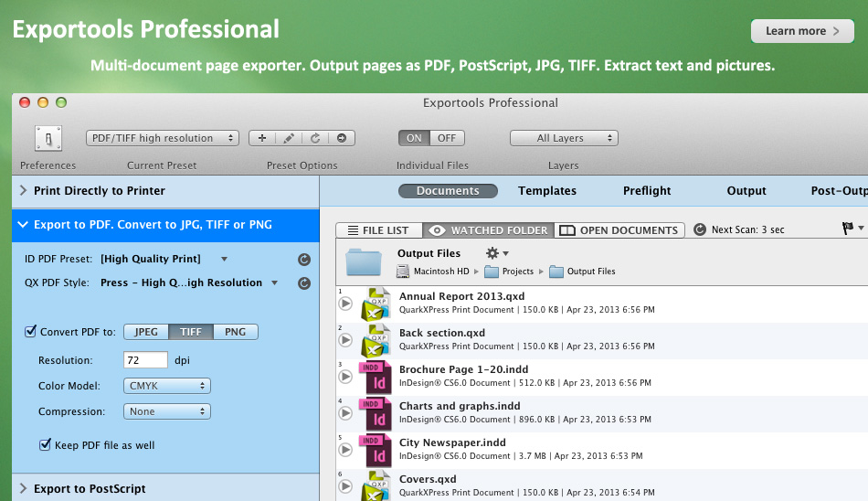Open the Output Files gear menu
The height and width of the screenshot is (501, 868).
tap(496, 253)
